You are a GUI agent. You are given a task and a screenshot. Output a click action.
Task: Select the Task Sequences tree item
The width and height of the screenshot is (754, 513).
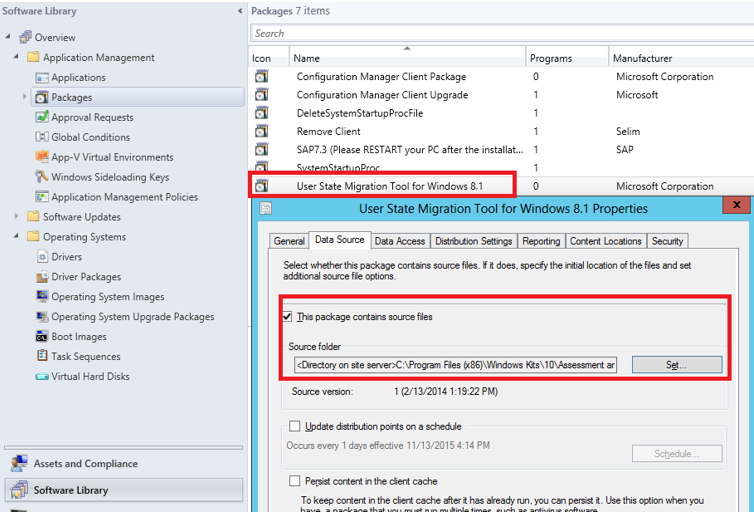[x=86, y=356]
